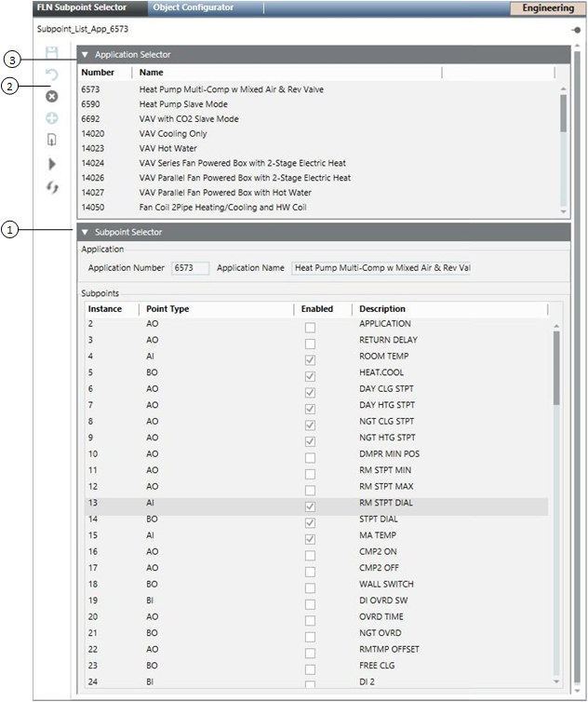This screenshot has height=702, width=588.
Task: Click the Delete X circle icon
Action: click(x=52, y=96)
